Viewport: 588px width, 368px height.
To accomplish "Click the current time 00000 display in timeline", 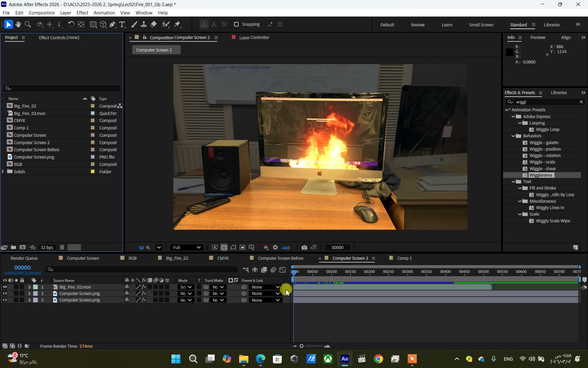I will coord(22,268).
